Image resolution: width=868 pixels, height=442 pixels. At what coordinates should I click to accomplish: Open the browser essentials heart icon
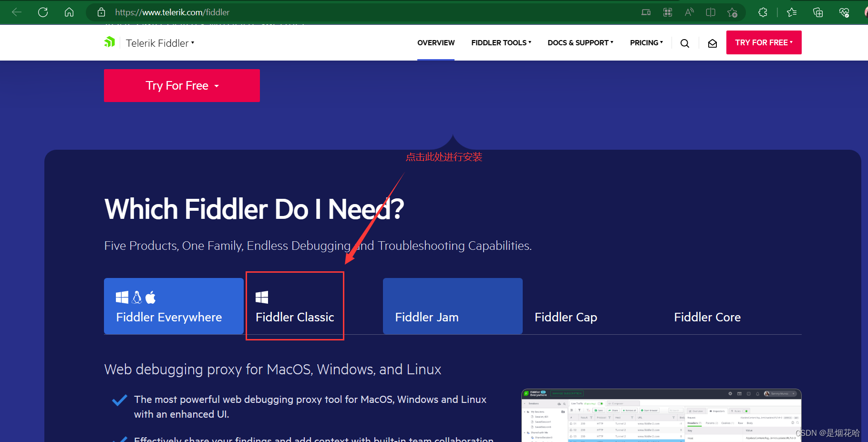click(x=844, y=12)
